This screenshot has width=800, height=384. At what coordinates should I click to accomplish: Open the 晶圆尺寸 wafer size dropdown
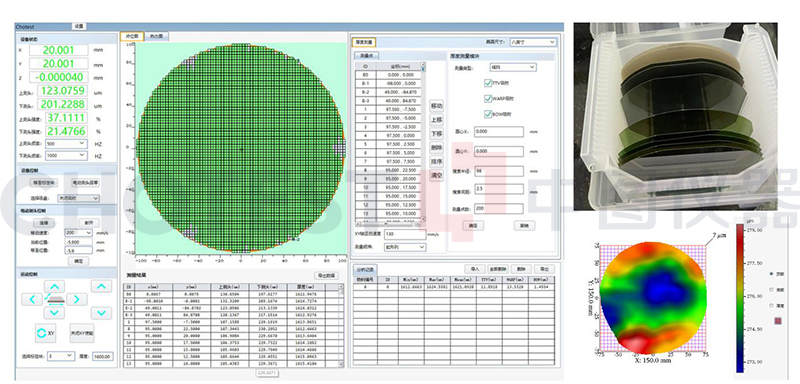(533, 42)
